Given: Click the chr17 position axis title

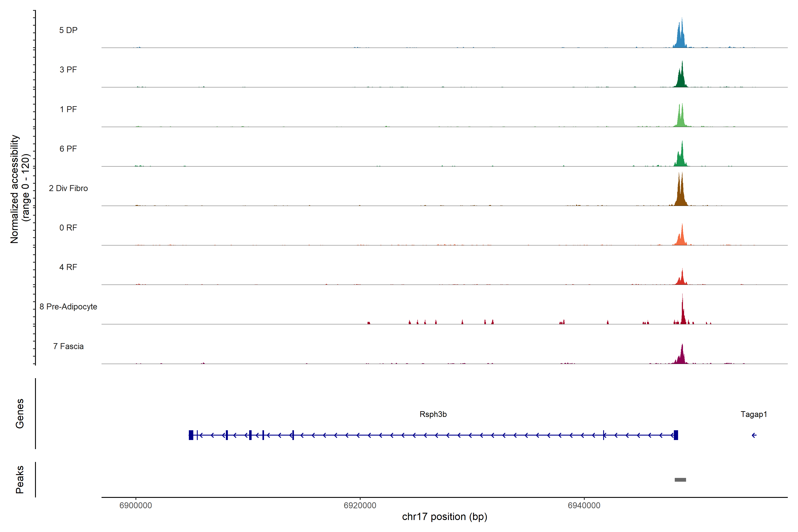Looking at the screenshot, I should pos(444,517).
